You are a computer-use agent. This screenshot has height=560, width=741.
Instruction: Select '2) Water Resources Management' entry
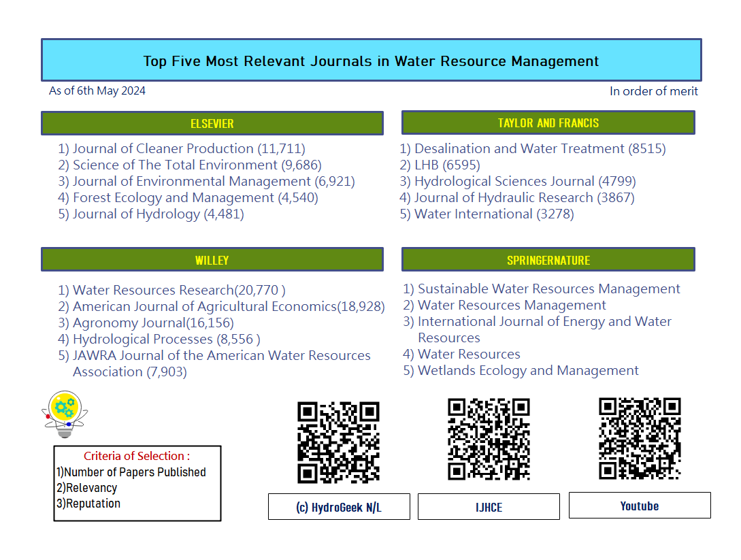tap(504, 306)
